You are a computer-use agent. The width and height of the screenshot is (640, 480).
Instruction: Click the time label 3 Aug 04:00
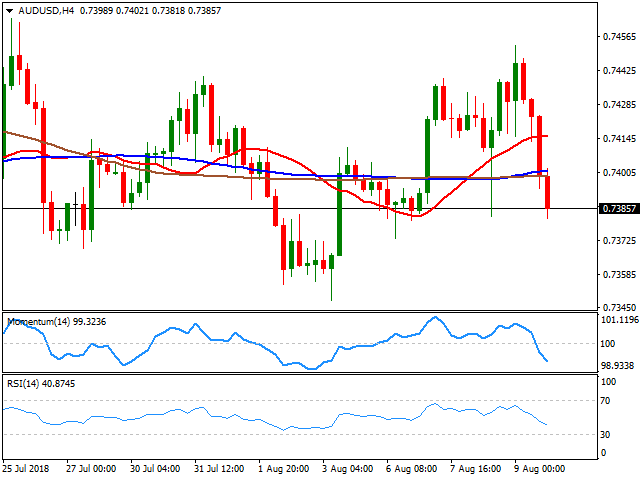[347, 469]
